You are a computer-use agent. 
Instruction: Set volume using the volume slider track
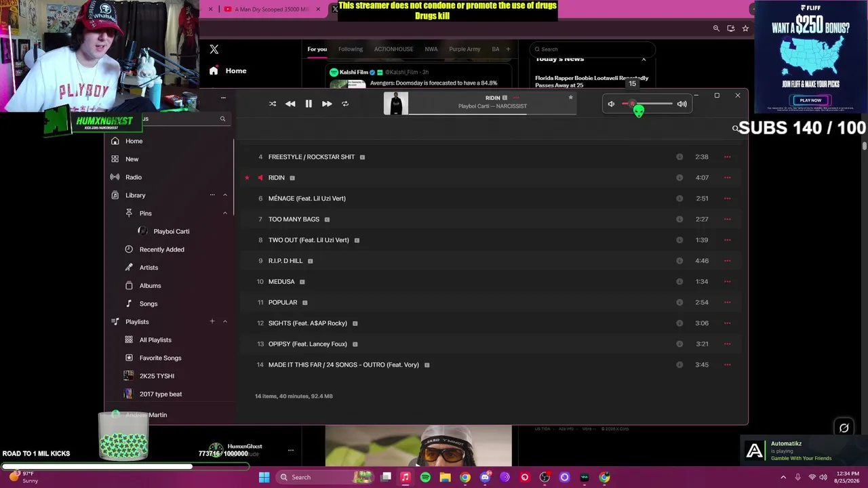[648, 104]
